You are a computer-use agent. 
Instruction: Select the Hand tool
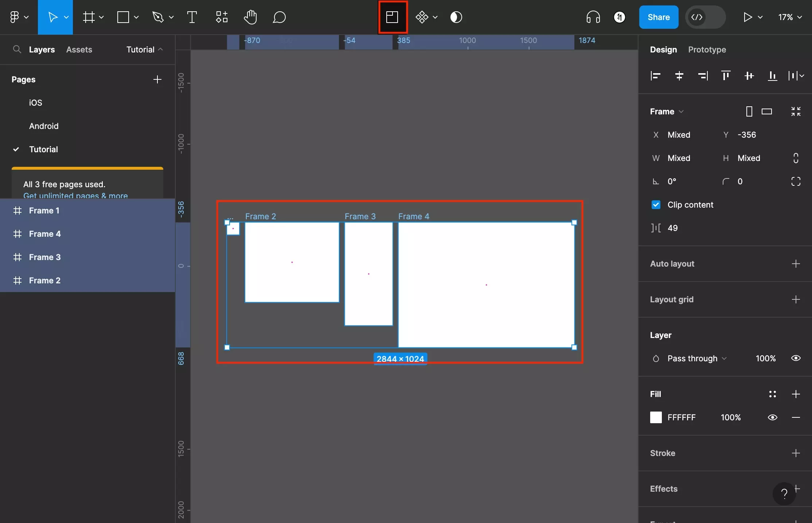pyautogui.click(x=250, y=17)
